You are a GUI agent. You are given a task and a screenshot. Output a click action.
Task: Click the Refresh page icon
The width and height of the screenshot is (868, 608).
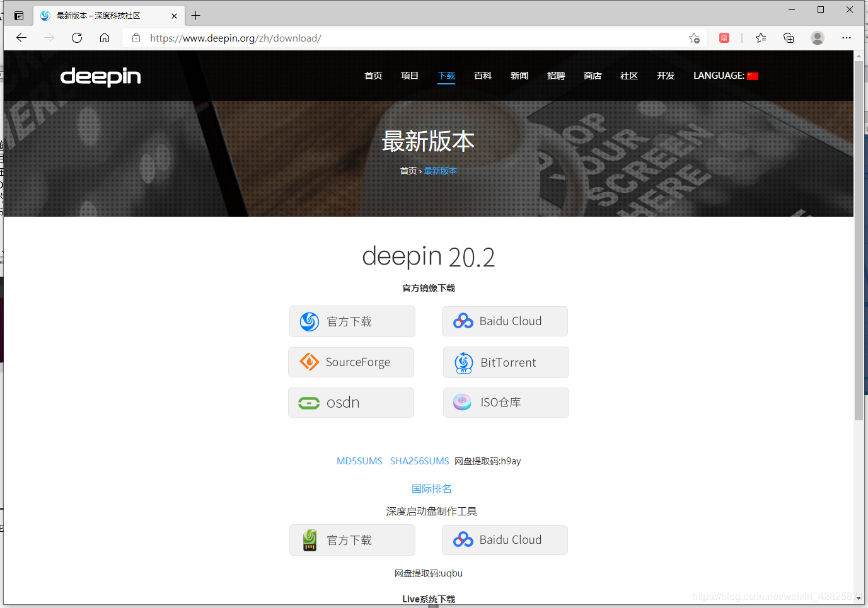77,38
